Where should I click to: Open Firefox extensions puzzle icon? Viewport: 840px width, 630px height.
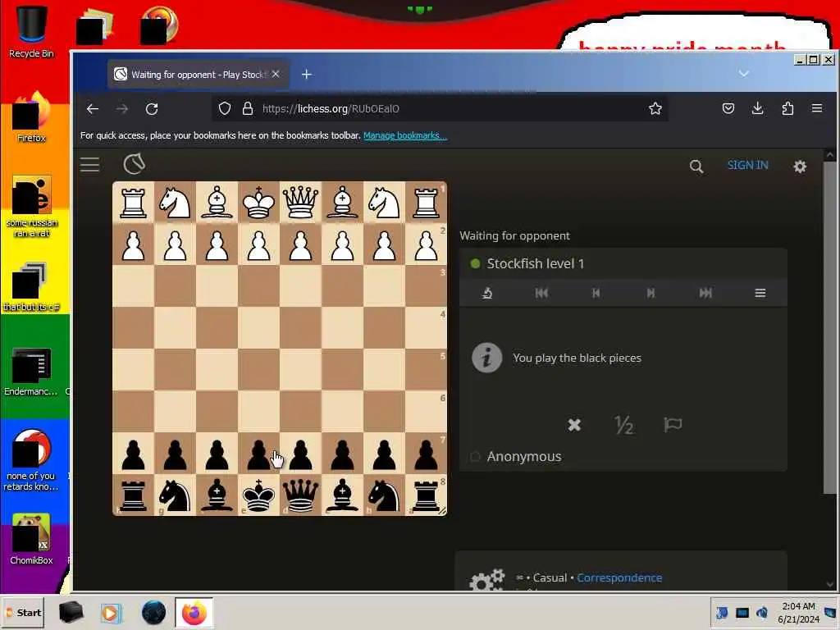click(787, 109)
